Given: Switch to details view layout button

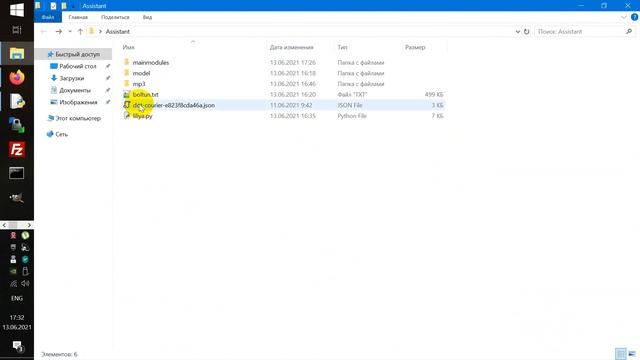Looking at the screenshot, I should pyautogui.click(x=620, y=354).
